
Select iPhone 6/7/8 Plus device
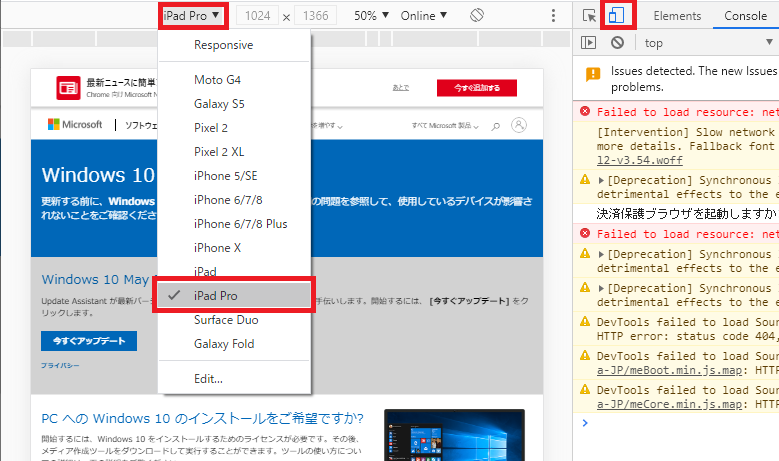click(x=234, y=224)
